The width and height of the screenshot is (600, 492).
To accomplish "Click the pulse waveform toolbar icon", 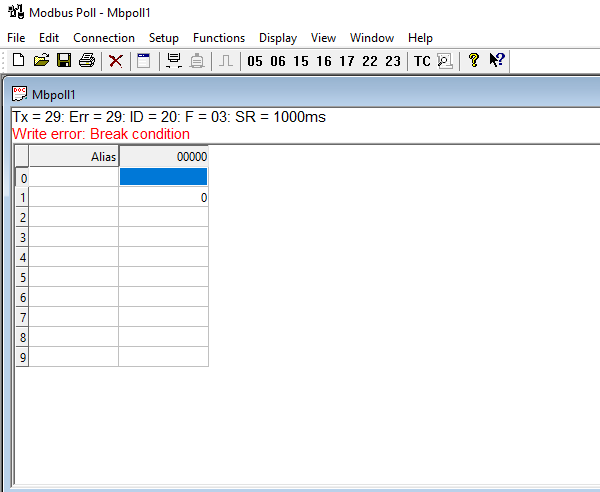I will click(226, 61).
